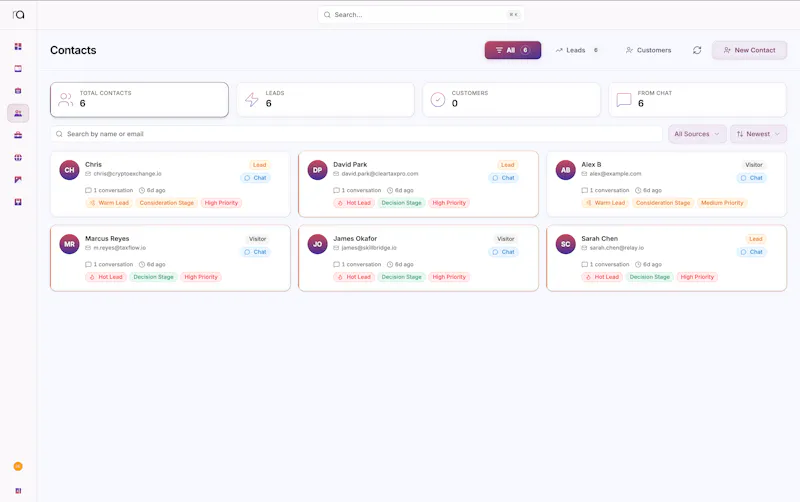Click the briefcase icon in sidebar
The image size is (800, 502).
coord(18,135)
